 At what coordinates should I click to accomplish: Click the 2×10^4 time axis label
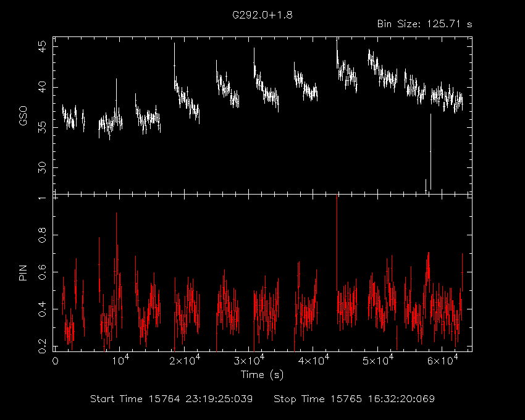click(185, 359)
